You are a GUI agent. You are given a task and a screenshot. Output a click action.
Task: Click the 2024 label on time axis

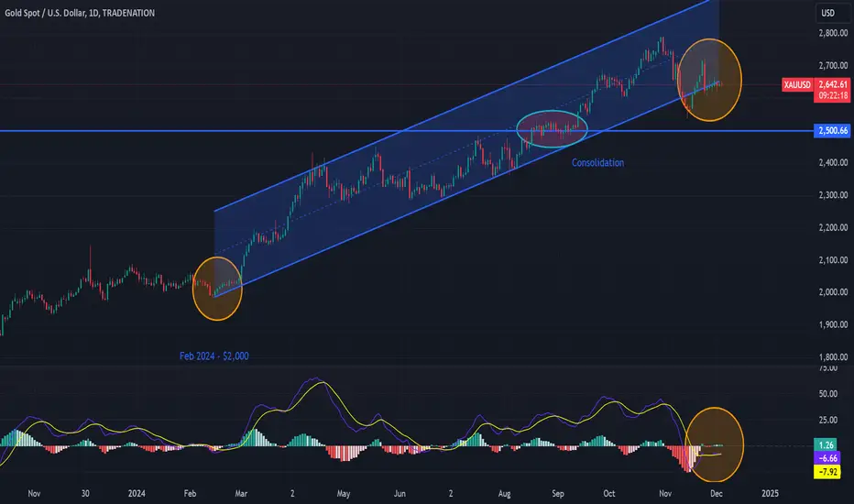(137, 493)
